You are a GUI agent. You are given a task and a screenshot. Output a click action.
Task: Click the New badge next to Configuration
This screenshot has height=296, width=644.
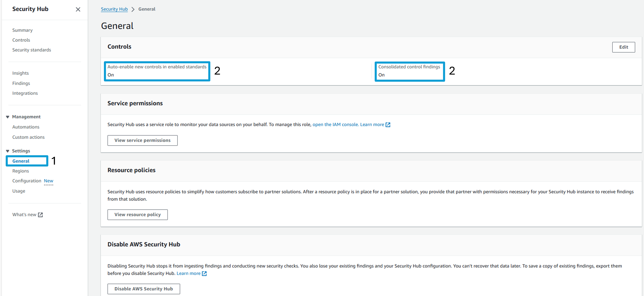point(49,181)
